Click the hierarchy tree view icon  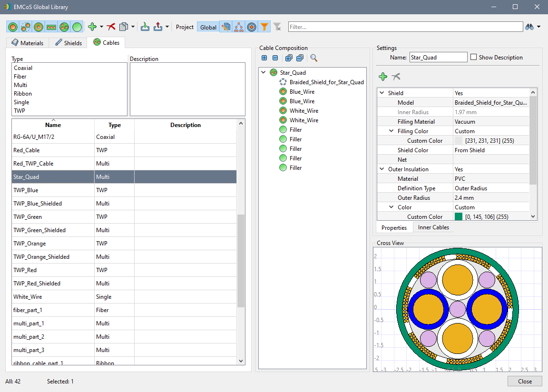(x=239, y=27)
